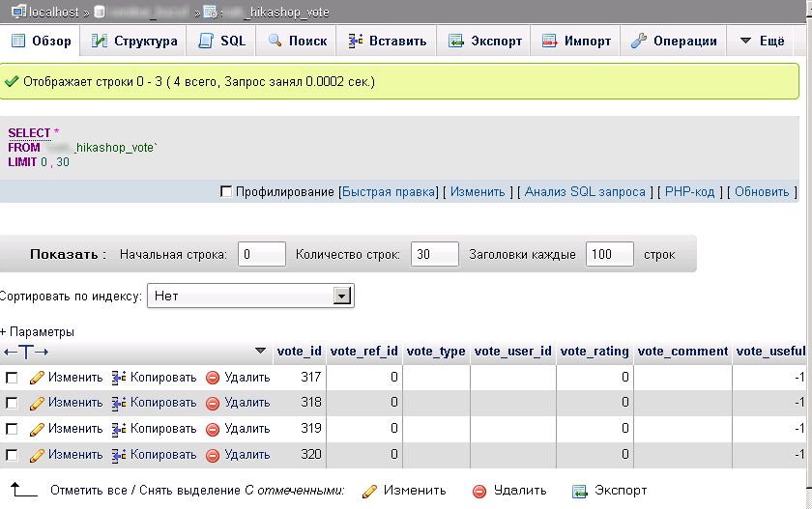The image size is (812, 509).
Task: Click the bottom pencil icon for checked rows
Action: (369, 491)
